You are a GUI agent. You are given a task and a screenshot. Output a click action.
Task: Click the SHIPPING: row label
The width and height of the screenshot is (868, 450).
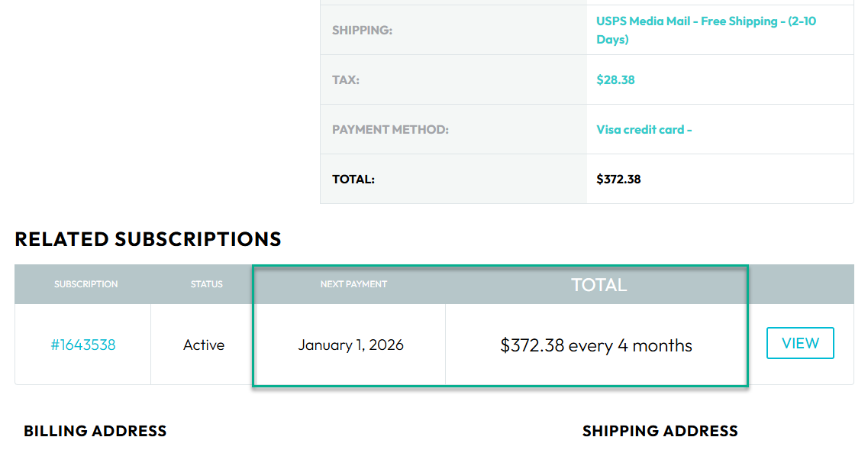coord(362,31)
